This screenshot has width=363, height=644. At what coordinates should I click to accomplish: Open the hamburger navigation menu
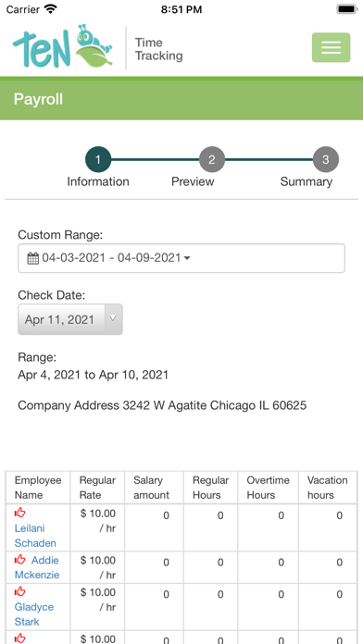point(331,47)
